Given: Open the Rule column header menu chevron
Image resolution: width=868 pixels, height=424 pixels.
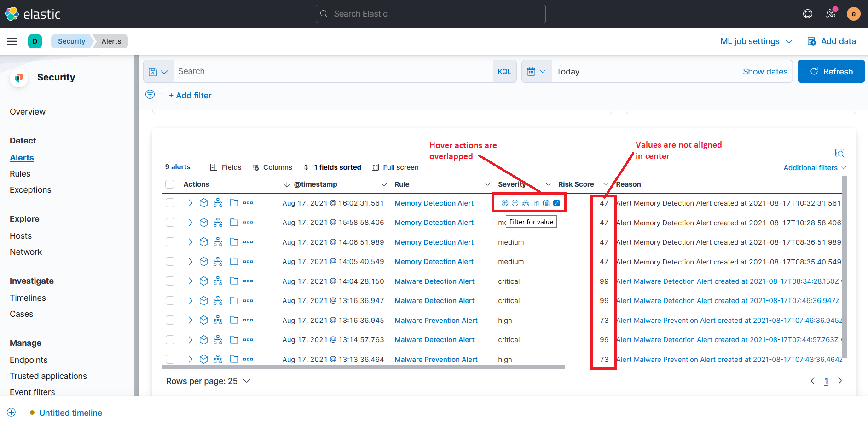Looking at the screenshot, I should click(x=487, y=184).
